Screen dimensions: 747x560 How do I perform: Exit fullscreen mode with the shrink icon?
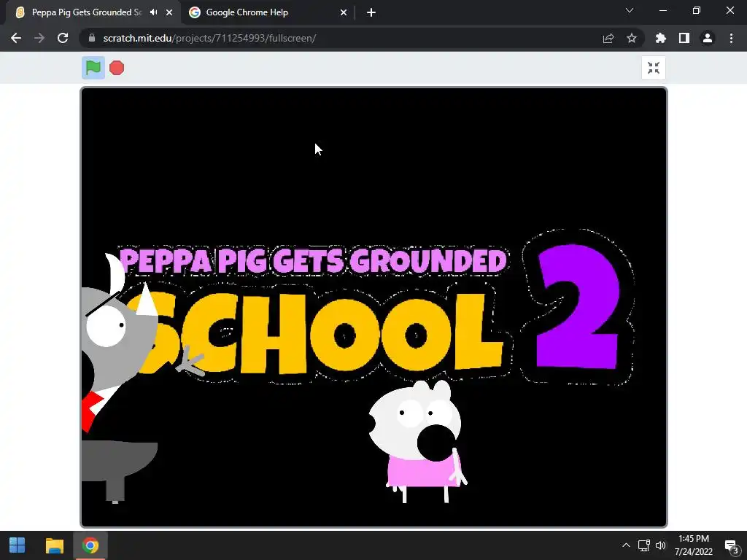(x=654, y=68)
